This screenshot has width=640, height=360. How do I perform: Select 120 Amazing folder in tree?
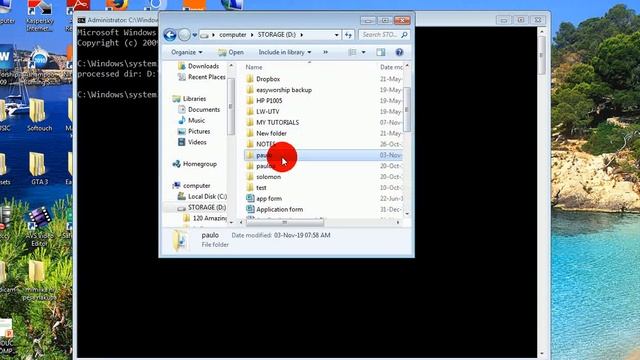click(x=204, y=218)
